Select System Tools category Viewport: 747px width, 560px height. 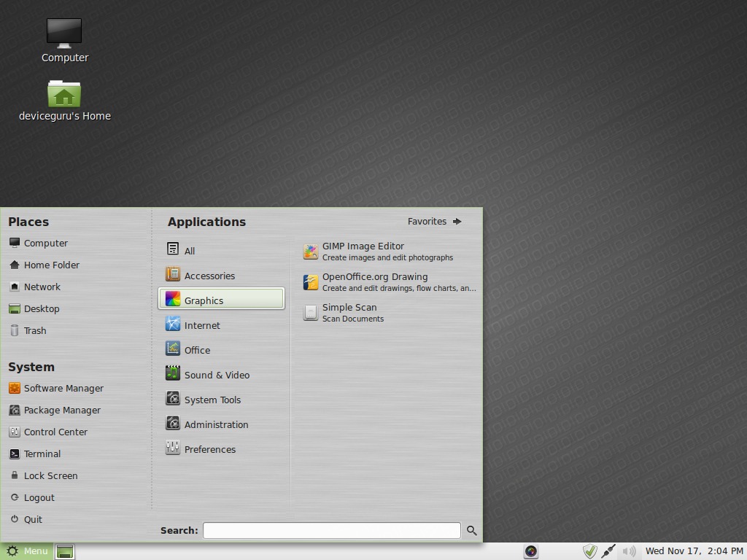(222, 399)
